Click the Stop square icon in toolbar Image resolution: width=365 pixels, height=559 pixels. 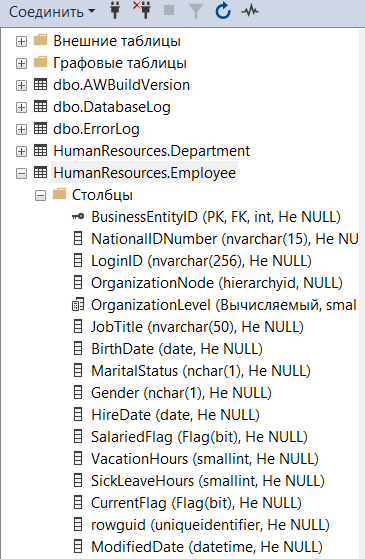tap(169, 10)
